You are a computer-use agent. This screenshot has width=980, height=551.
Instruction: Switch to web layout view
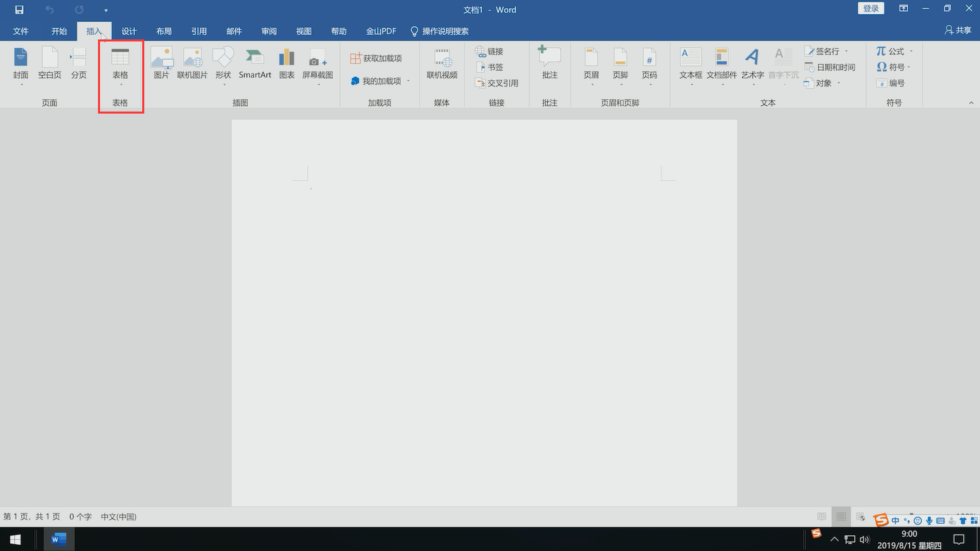click(860, 517)
